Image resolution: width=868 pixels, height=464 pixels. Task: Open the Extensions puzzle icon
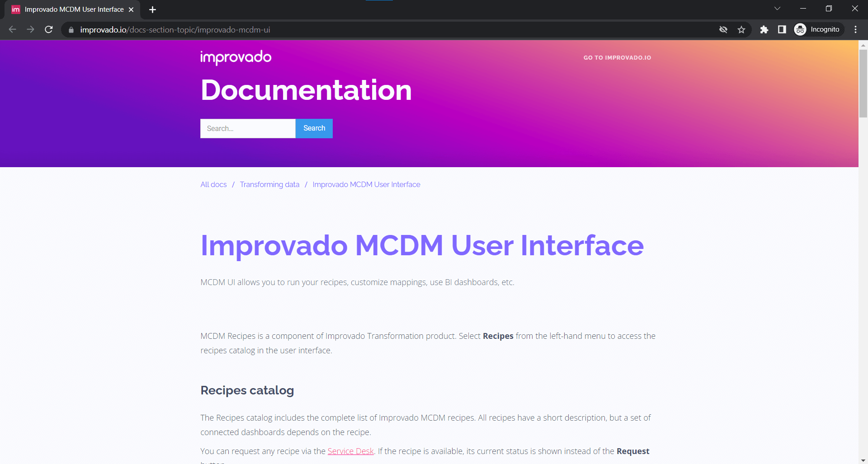point(764,29)
